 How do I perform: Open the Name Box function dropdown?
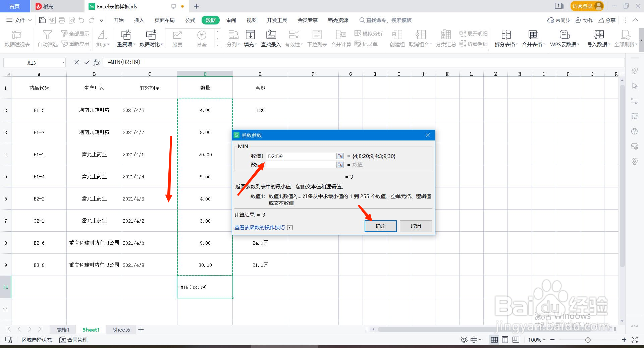[63, 63]
